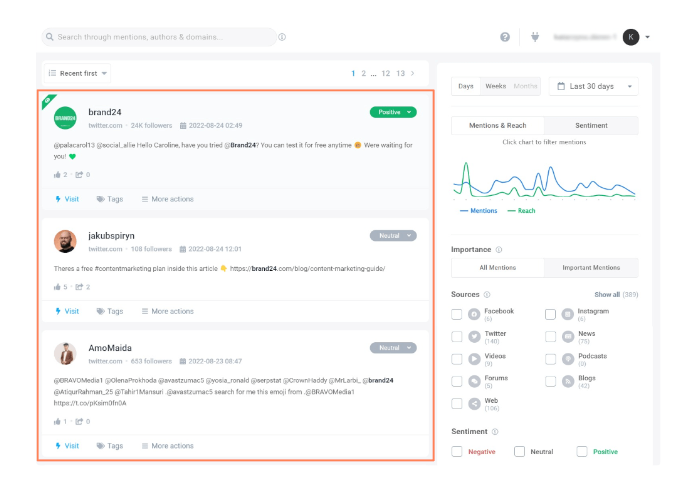This screenshot has width=695, height=484.
Task: Click Sources info icon
Action: 487,295
